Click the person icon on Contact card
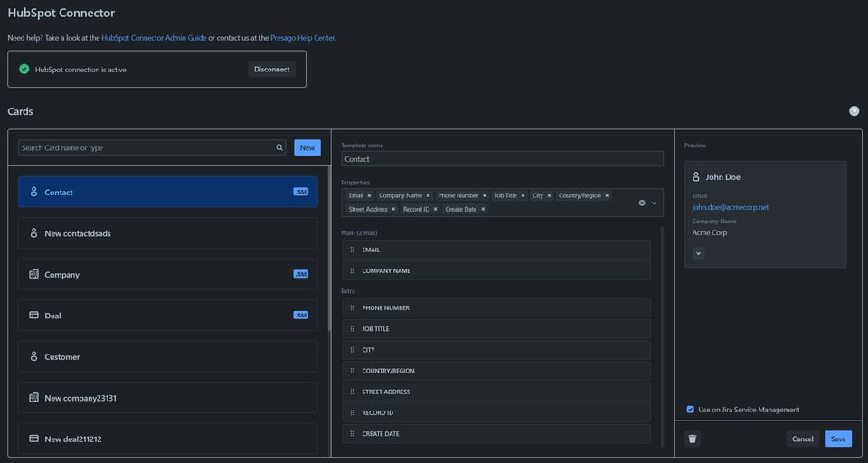Screen dimensions: 868x463 [33, 192]
